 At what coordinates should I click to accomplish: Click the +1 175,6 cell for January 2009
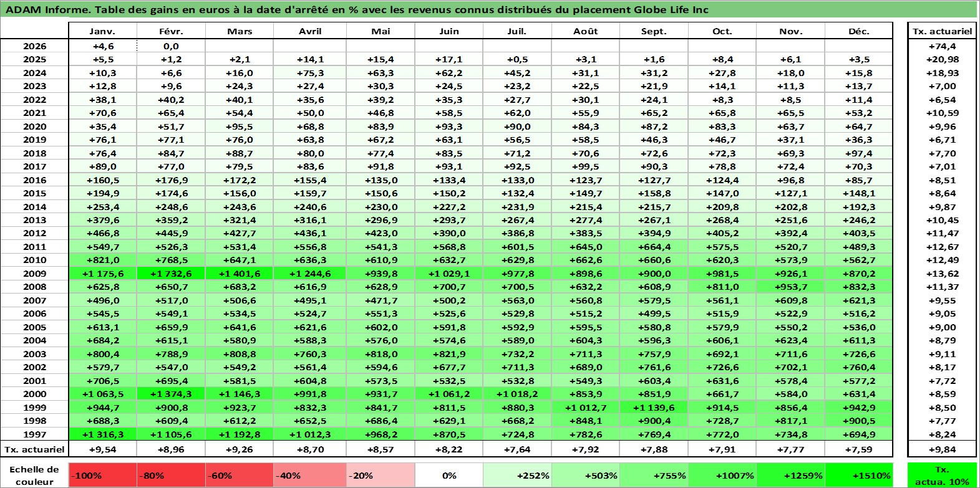tap(102, 274)
